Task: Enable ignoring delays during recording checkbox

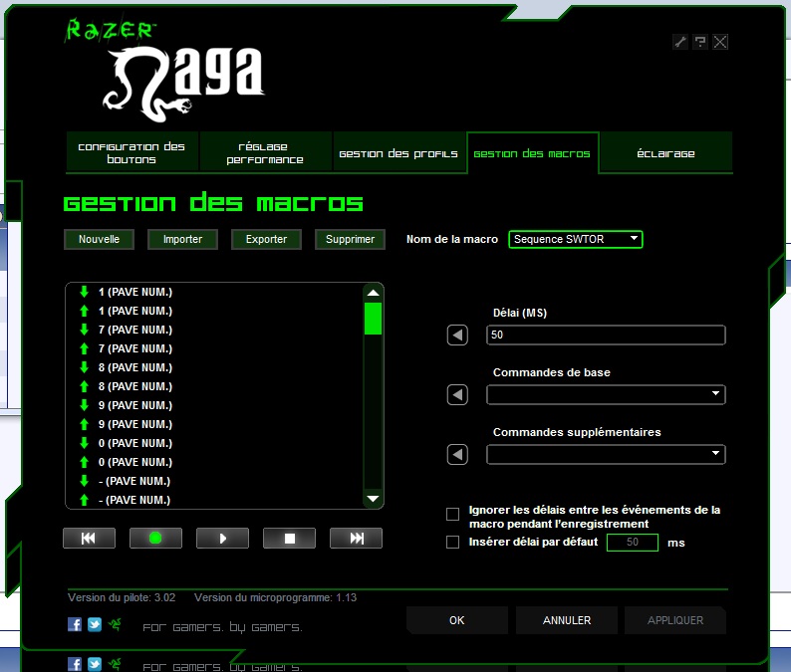Action: click(x=453, y=515)
